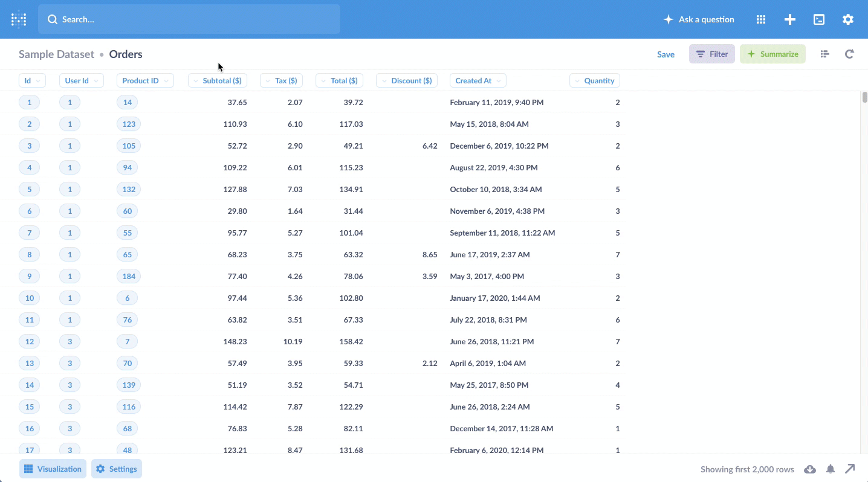Expand the Quantity column header menu
The width and height of the screenshot is (868, 482).
595,80
